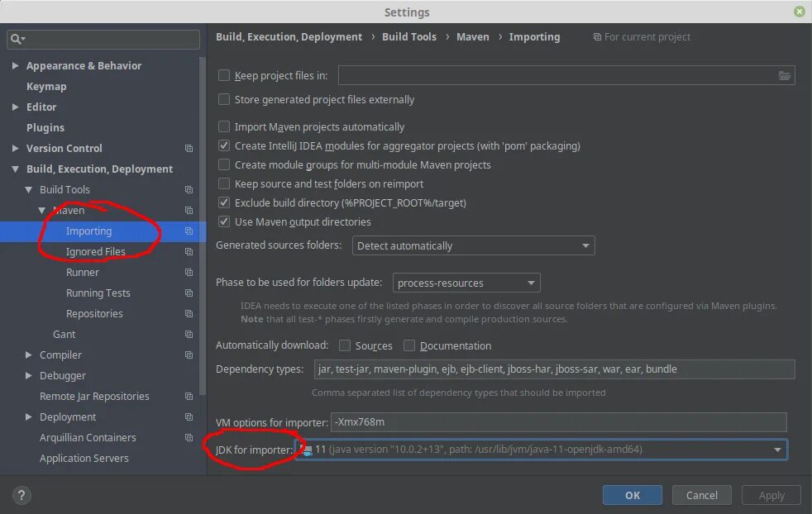Click project-level icon in the Maven row
The image size is (812, 514).
189,211
